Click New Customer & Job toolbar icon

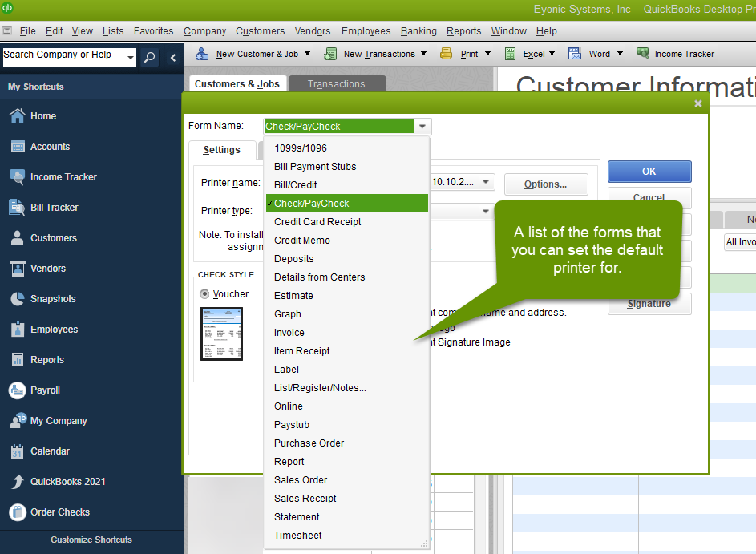(202, 54)
